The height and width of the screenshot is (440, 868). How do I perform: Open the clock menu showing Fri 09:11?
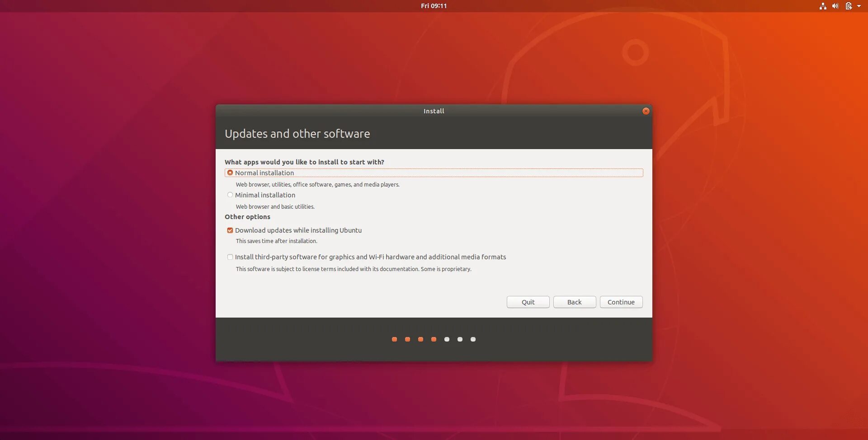(434, 6)
